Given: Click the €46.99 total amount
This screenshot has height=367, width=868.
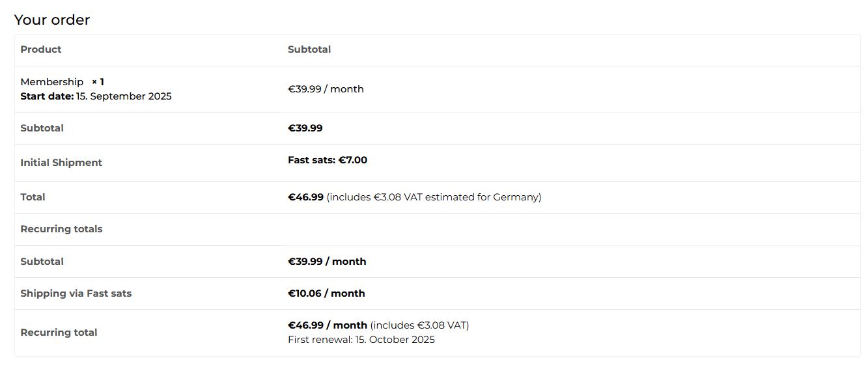Looking at the screenshot, I should click(305, 197).
